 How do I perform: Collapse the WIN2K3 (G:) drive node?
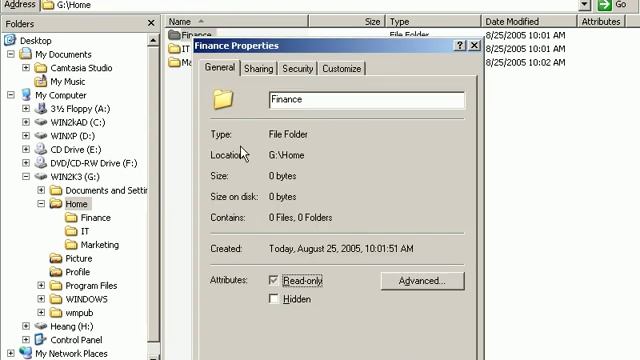26,176
